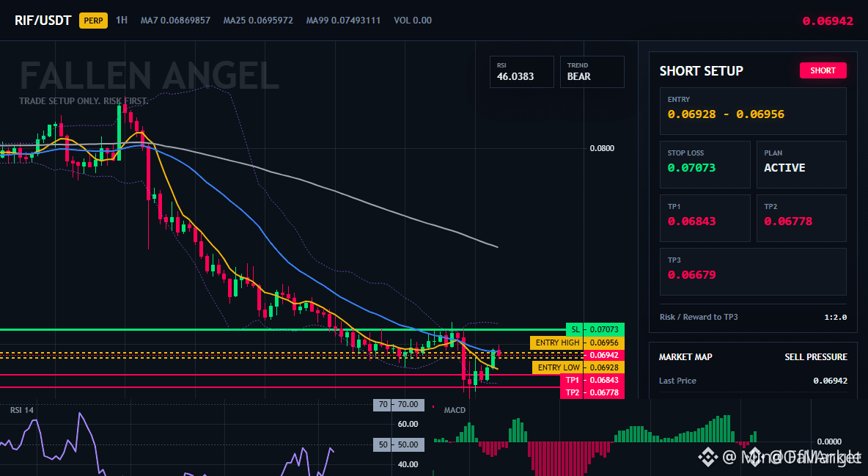Click the red SHORT button
The image size is (868, 476).
[x=823, y=70]
